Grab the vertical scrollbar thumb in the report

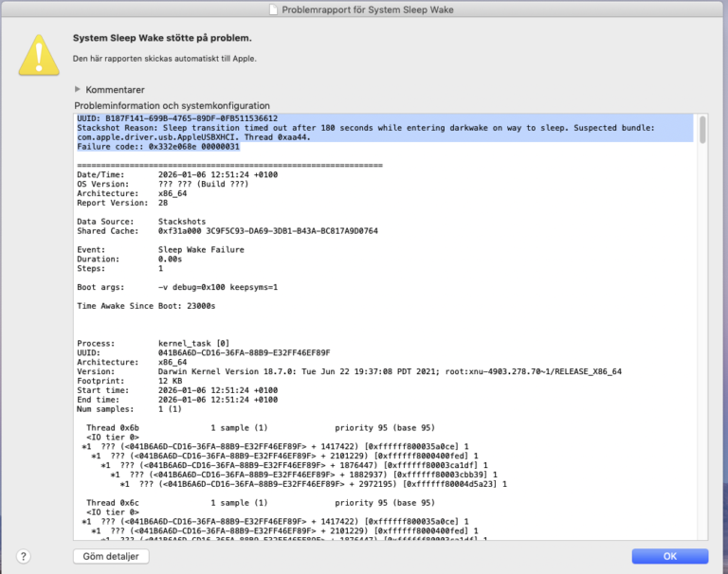[702, 130]
